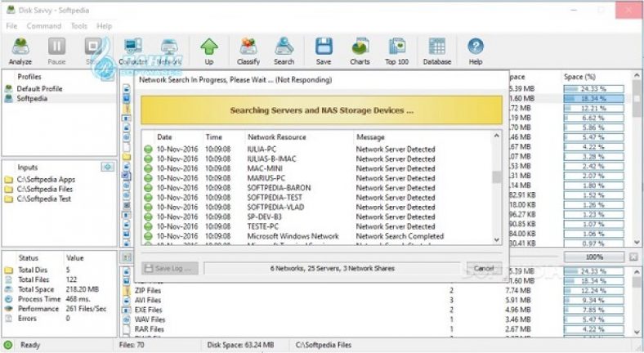Click the 12.21 % space bar
This screenshot has height=353, width=644.
coord(594,109)
